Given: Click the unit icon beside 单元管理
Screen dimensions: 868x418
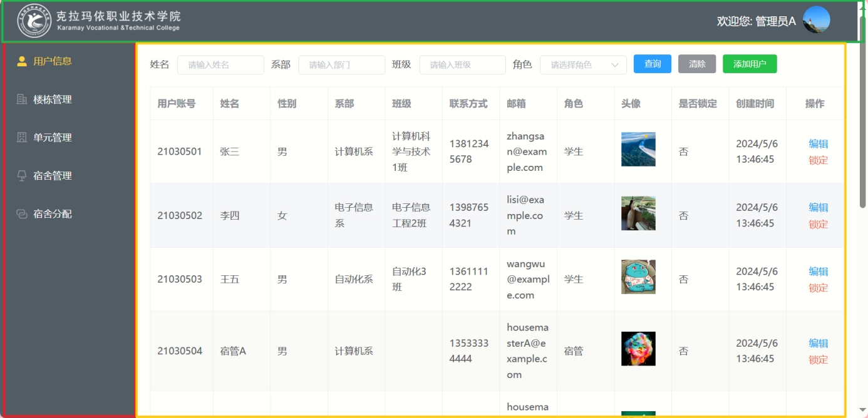Looking at the screenshot, I should point(22,138).
